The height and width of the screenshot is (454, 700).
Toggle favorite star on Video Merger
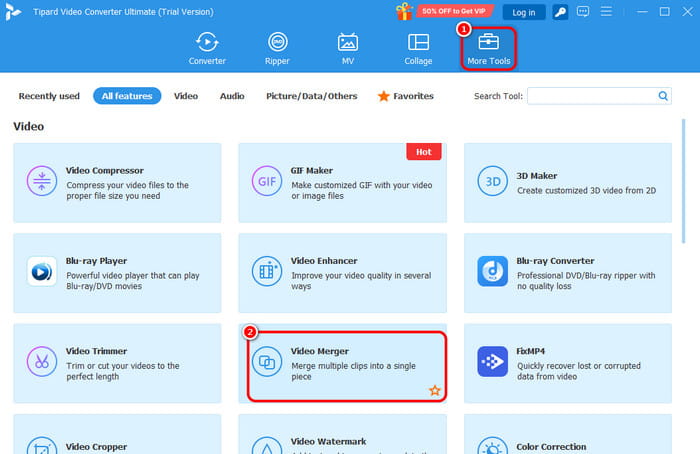435,391
